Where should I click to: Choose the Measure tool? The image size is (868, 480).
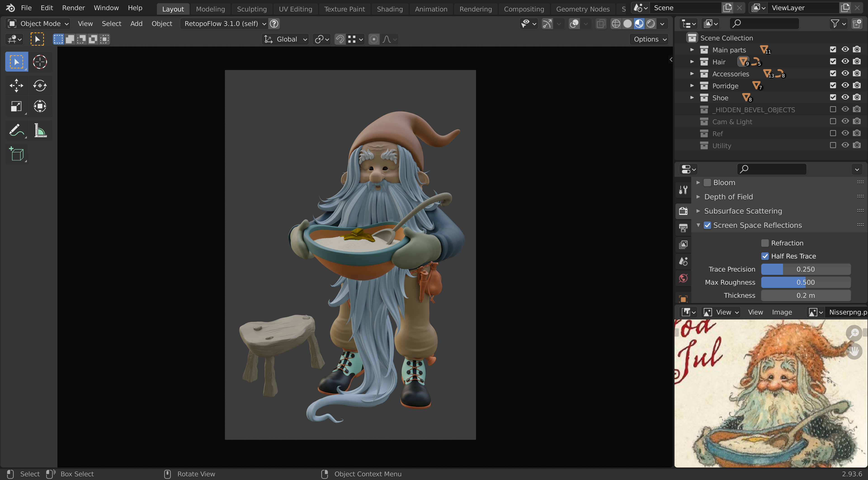40,130
